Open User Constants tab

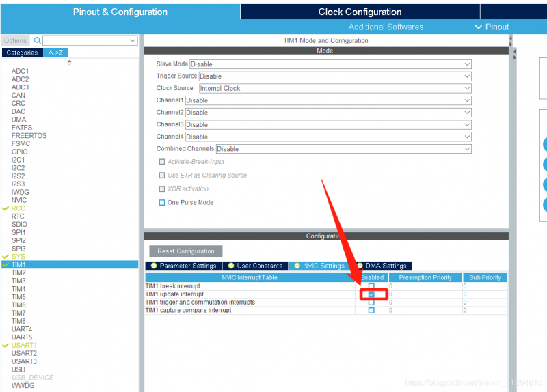point(255,266)
